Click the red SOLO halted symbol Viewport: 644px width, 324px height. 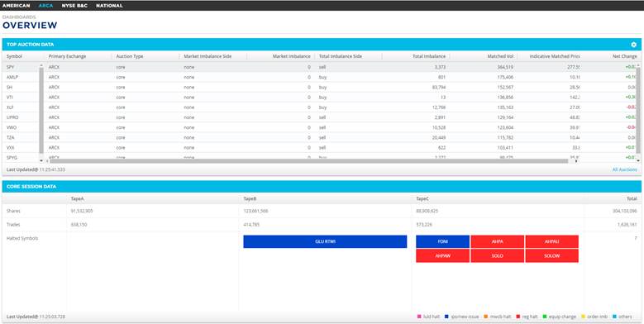pyautogui.click(x=498, y=255)
